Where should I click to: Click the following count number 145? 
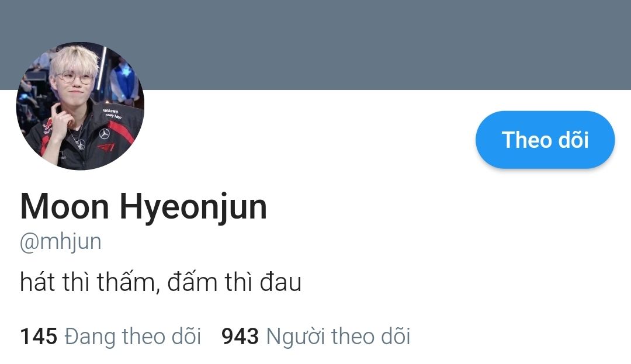39,337
